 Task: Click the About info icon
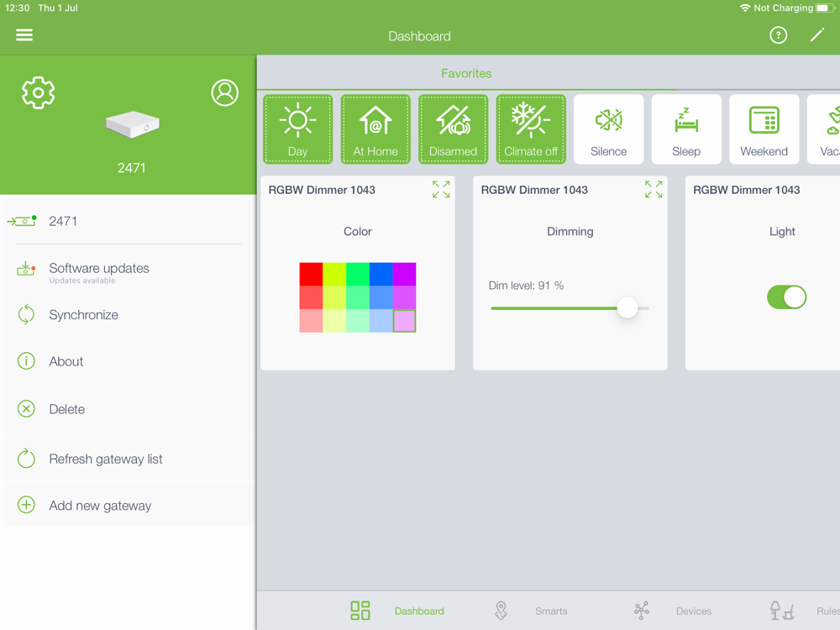26,361
